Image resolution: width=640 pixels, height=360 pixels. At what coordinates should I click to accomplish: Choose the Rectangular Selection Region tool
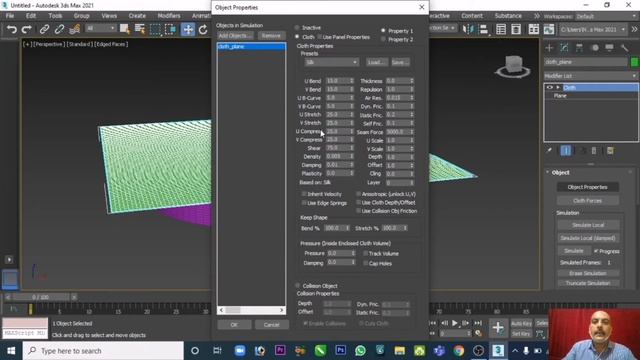[x=155, y=29]
